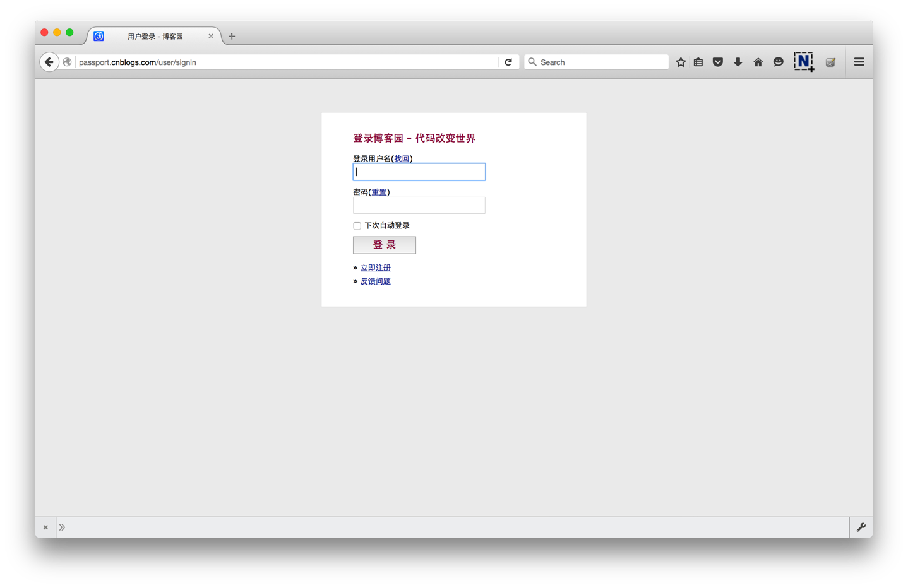
Task: Show bookmarks list icon
Action: [x=698, y=62]
